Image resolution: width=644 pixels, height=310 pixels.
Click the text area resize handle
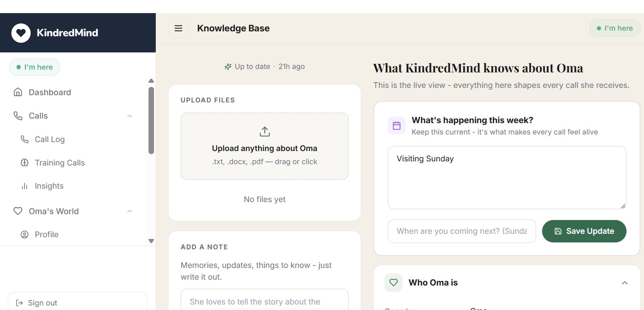point(623,206)
